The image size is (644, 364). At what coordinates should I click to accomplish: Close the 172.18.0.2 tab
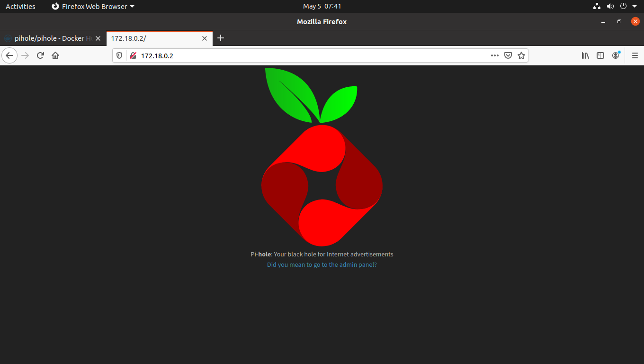pyautogui.click(x=205, y=38)
